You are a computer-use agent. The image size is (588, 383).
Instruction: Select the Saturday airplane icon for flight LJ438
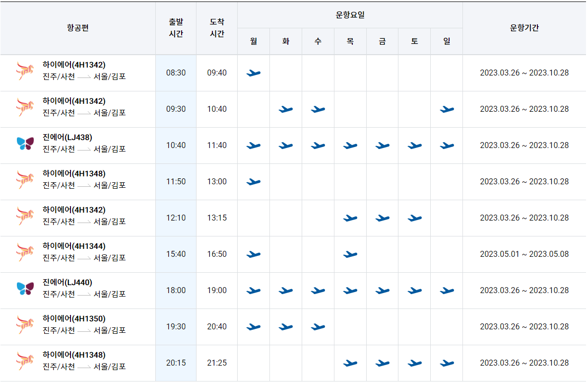pyautogui.click(x=414, y=145)
